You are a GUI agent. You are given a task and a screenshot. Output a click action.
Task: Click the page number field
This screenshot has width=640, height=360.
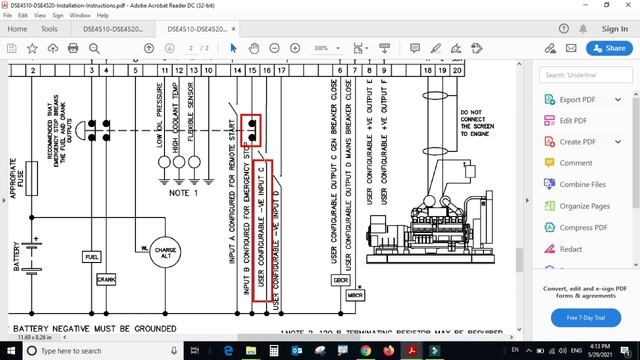191,48
